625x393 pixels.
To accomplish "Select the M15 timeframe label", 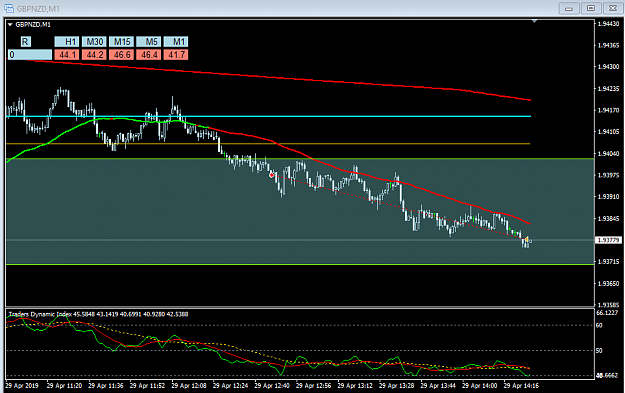I will (x=121, y=41).
